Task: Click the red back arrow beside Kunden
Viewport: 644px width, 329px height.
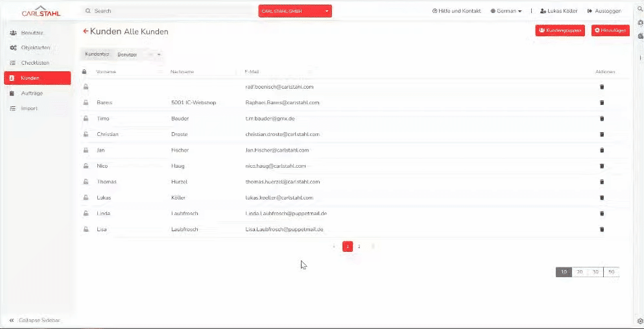Action: pyautogui.click(x=86, y=31)
